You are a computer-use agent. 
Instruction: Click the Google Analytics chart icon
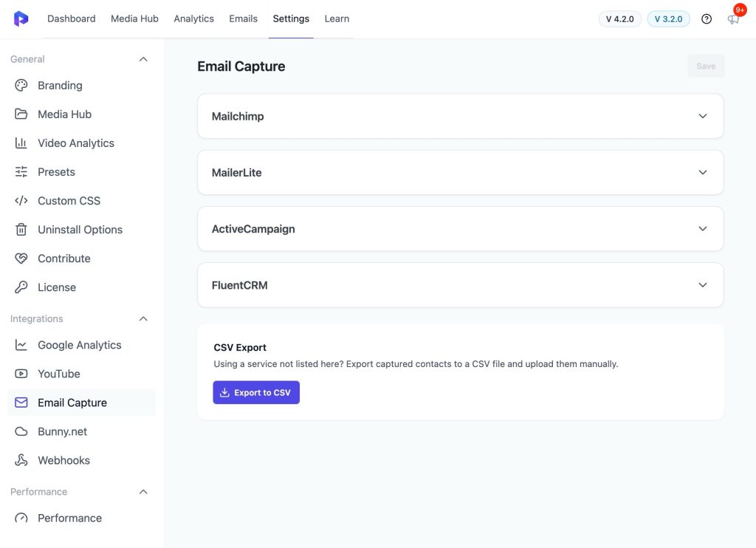tap(21, 345)
